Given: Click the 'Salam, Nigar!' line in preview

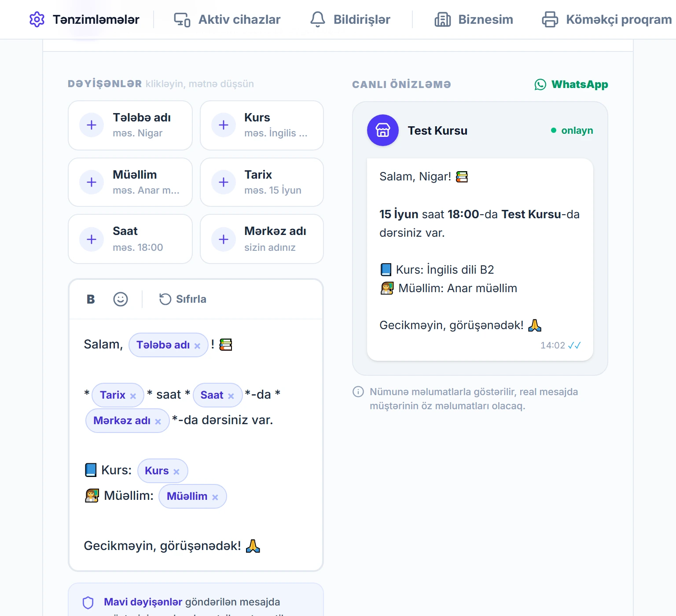Looking at the screenshot, I should point(423,176).
